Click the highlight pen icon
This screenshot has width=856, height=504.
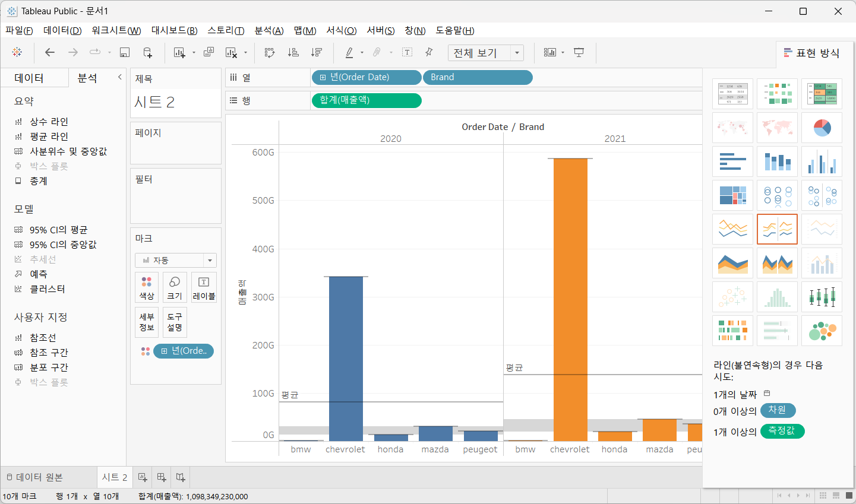click(x=349, y=52)
